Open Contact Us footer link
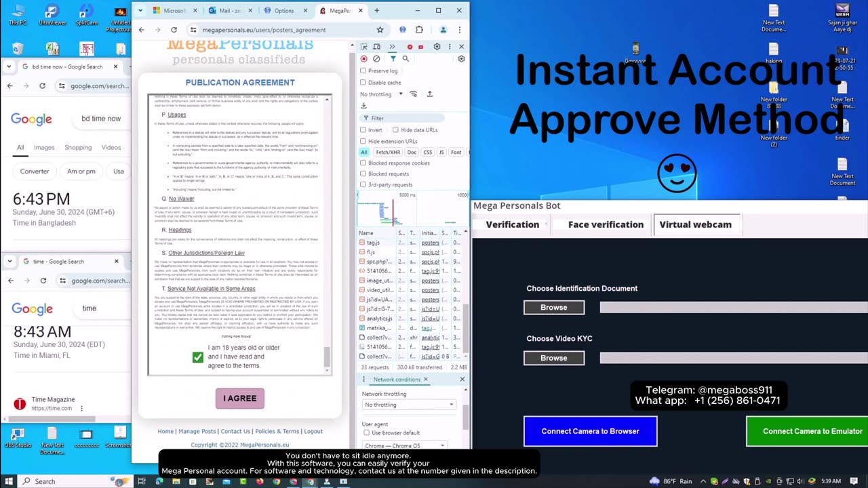Screen dimensions: 868x488 [235, 431]
